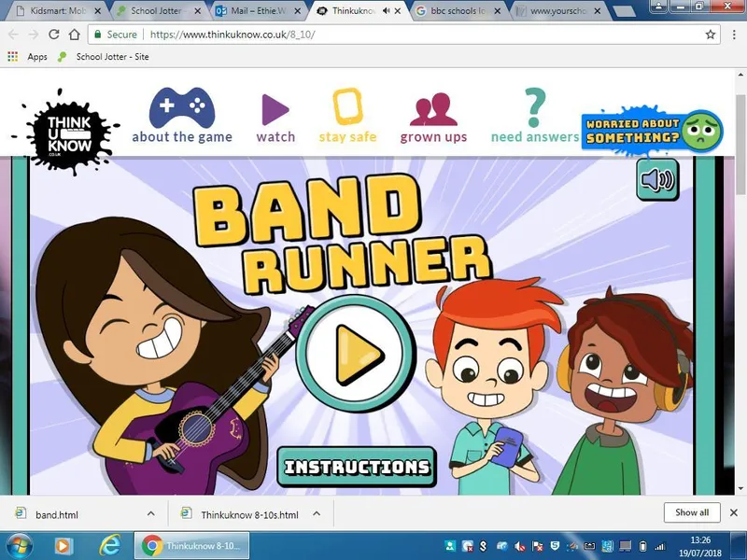Open the 'grown ups' section

(433, 110)
